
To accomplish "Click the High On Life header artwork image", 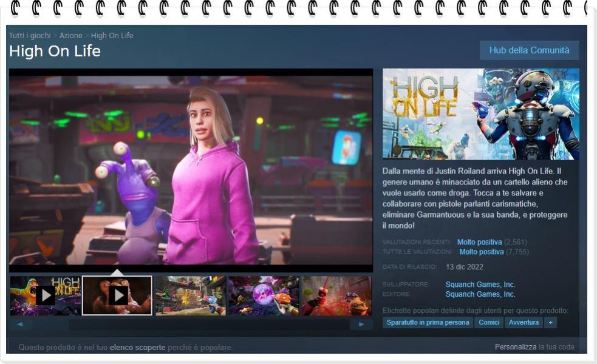I will tap(480, 114).
